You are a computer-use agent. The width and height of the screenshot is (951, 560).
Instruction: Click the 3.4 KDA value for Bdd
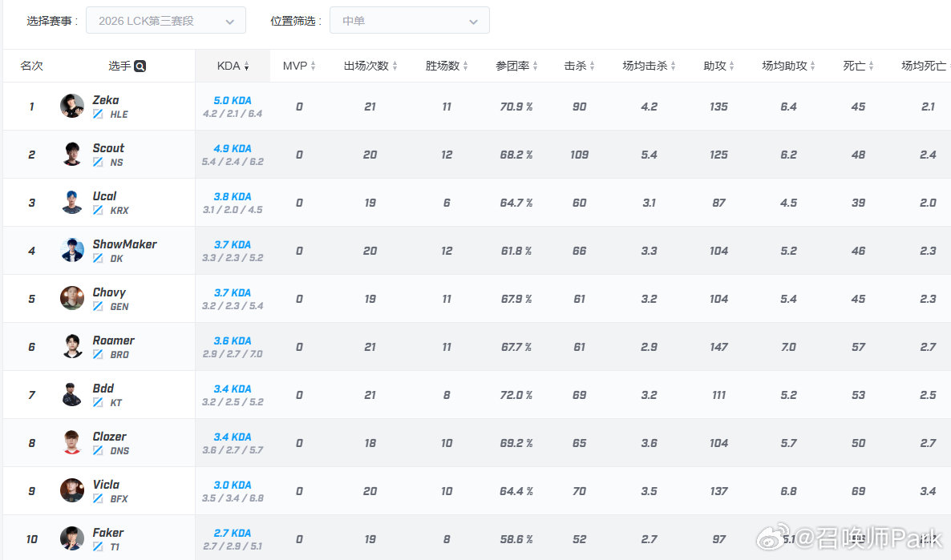[233, 389]
